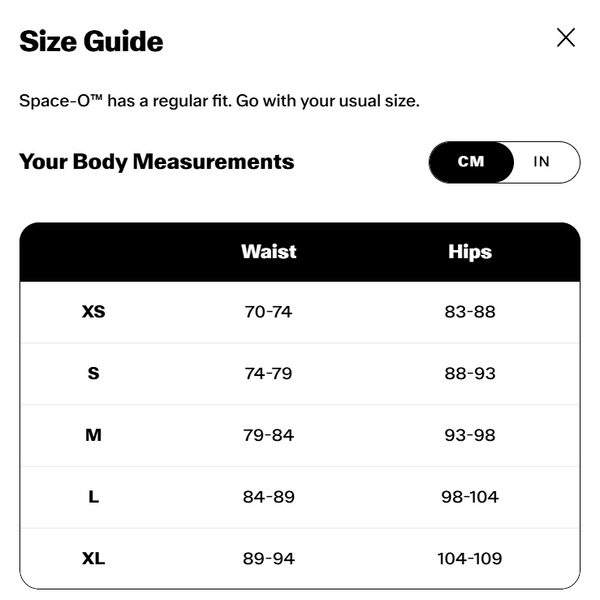Click the Your Body Measurements heading
The height and width of the screenshot is (600, 600).
(x=157, y=162)
